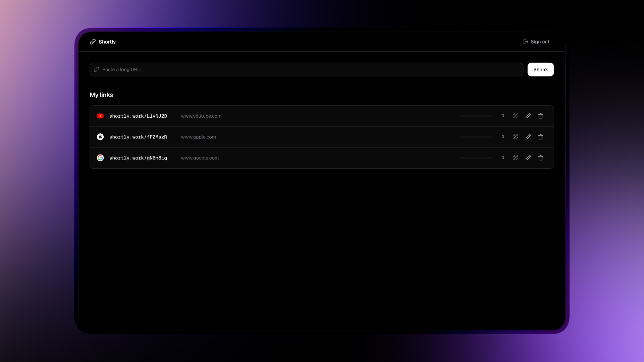The image size is (644, 362).
Task: Click the click-count bar for google.com
Action: pyautogui.click(x=476, y=158)
